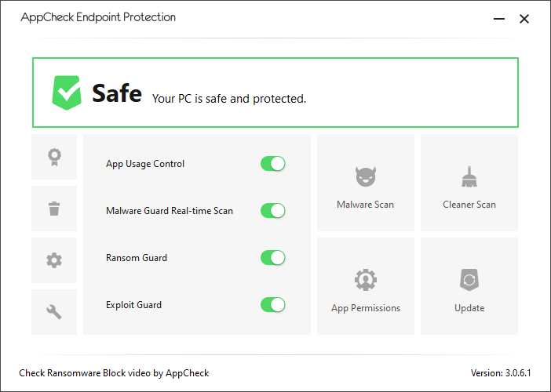Viewport: 551px width, 392px height.
Task: Open settings via the gear sidebar icon
Action: [x=54, y=260]
